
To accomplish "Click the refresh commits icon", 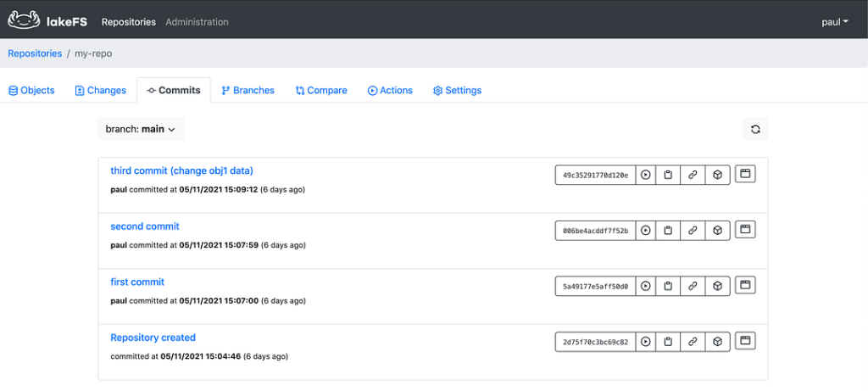I will point(755,129).
